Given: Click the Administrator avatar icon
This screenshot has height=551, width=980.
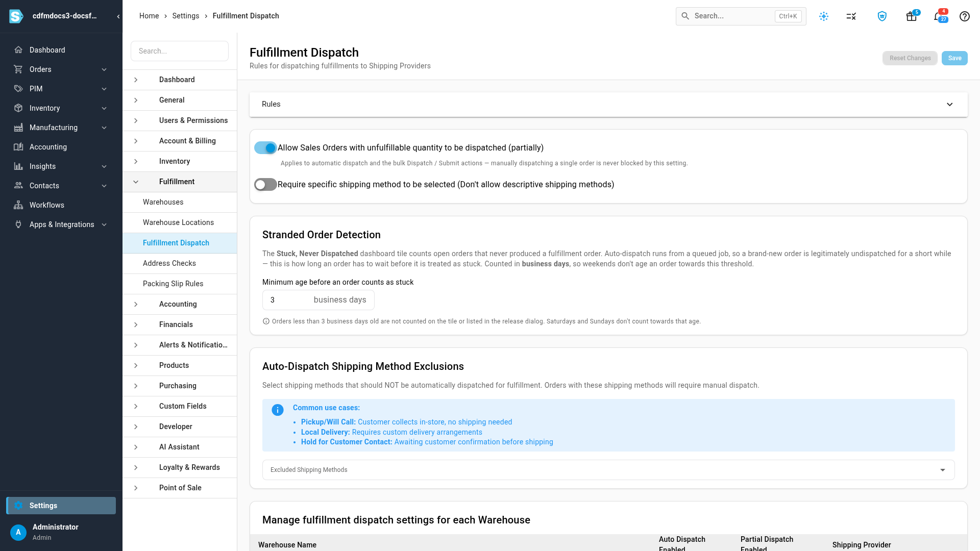Looking at the screenshot, I should pos(18,532).
